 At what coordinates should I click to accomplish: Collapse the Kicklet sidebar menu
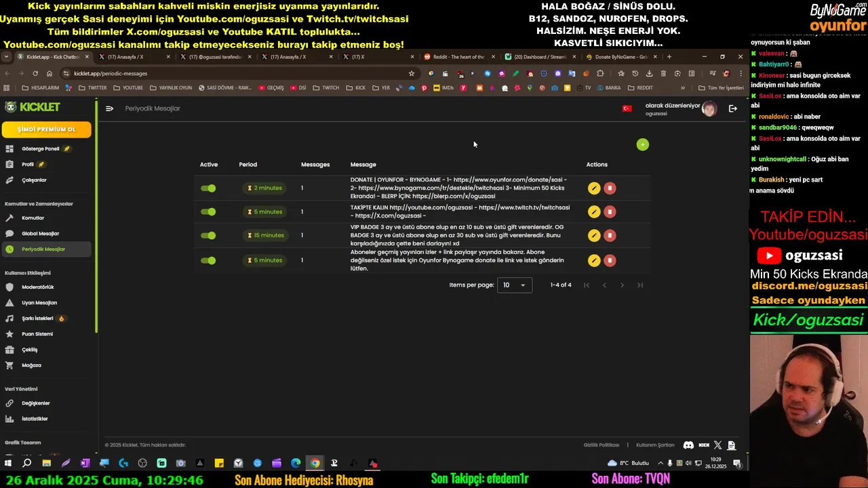point(109,108)
